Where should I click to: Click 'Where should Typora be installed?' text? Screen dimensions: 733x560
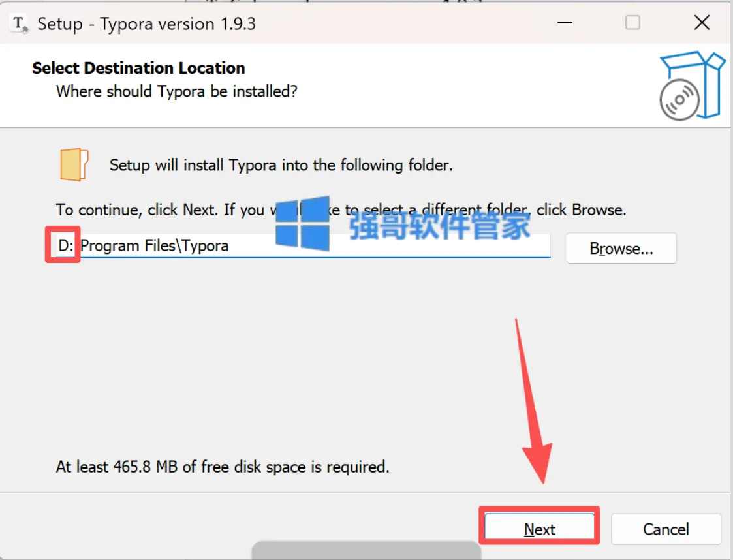tap(177, 91)
